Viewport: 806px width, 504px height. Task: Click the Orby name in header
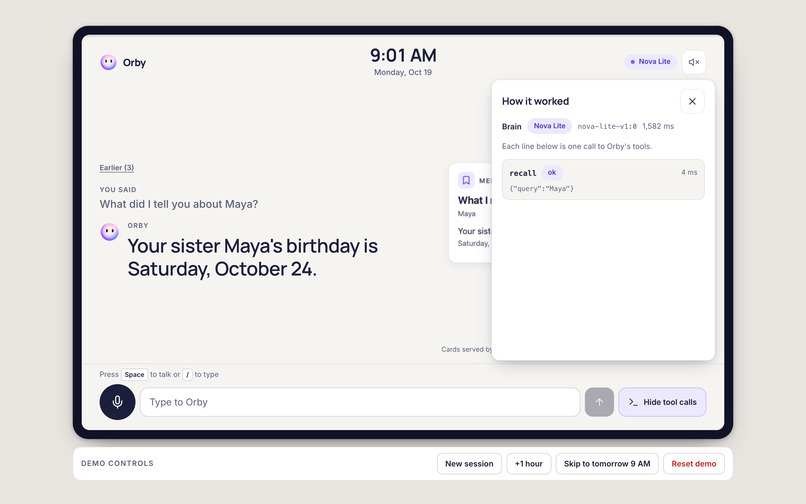point(134,63)
